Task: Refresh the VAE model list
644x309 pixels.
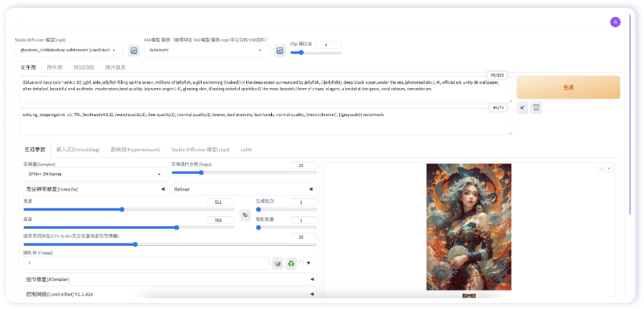Action: tap(280, 51)
